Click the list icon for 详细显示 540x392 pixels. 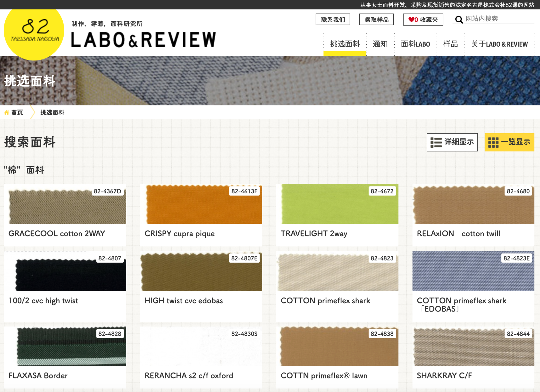coord(436,142)
